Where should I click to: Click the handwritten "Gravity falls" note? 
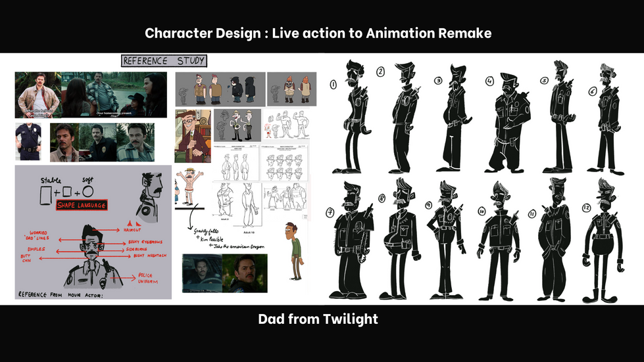207,232
